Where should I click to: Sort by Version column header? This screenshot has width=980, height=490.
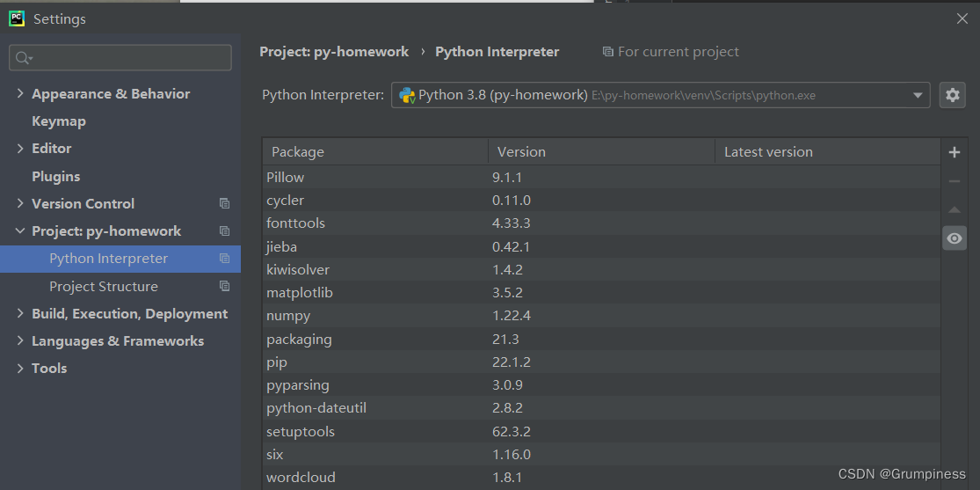[x=601, y=152]
